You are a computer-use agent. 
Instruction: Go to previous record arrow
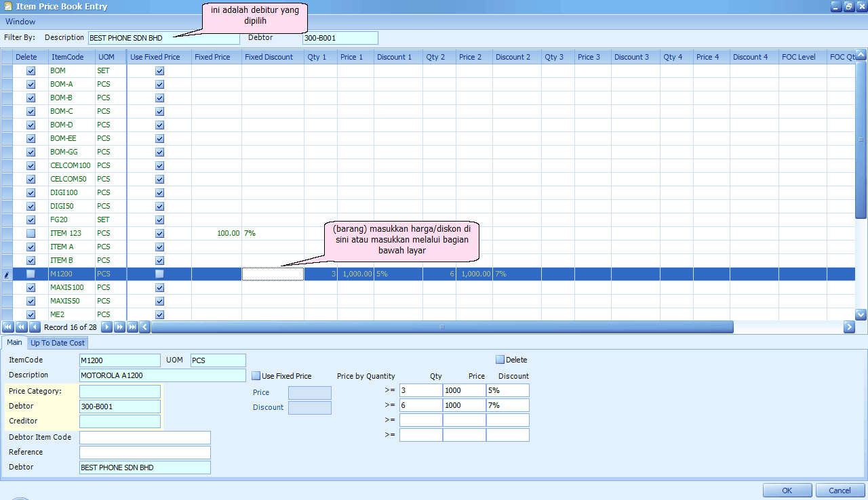(35, 327)
